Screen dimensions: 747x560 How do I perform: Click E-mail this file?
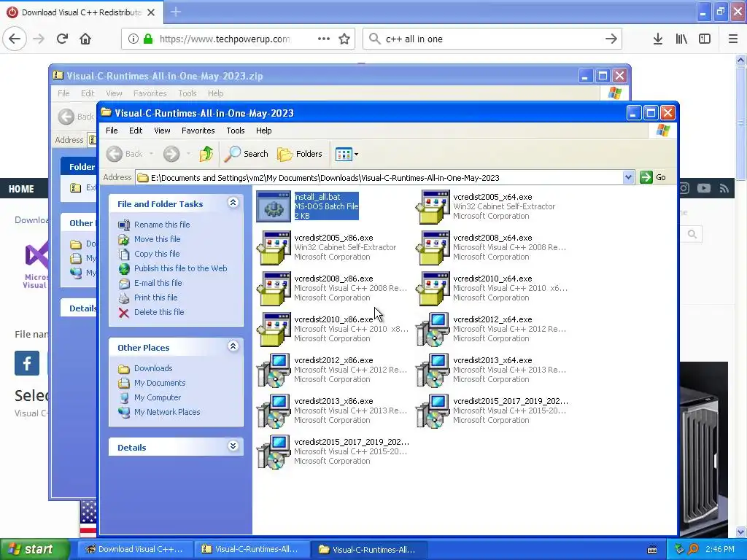tap(158, 283)
